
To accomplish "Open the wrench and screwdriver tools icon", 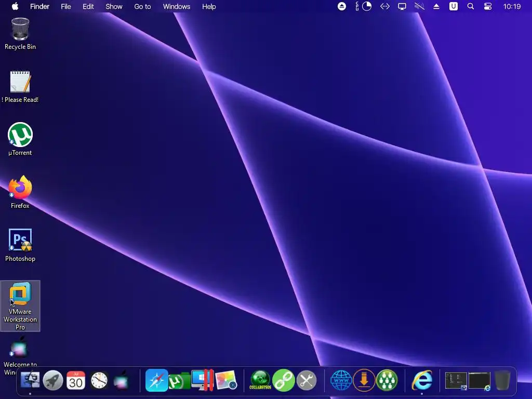I will 307,380.
